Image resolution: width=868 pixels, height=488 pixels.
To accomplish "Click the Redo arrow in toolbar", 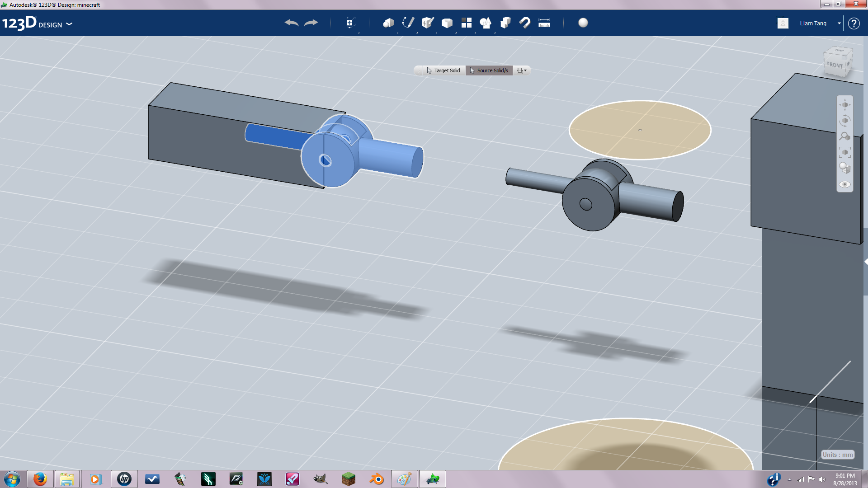I will click(311, 23).
